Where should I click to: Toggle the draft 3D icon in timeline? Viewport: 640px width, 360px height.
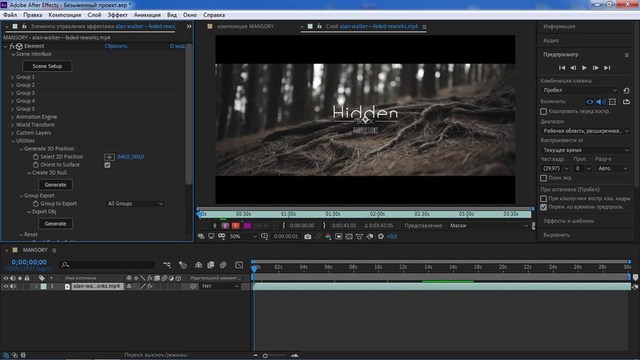[x=183, y=265]
